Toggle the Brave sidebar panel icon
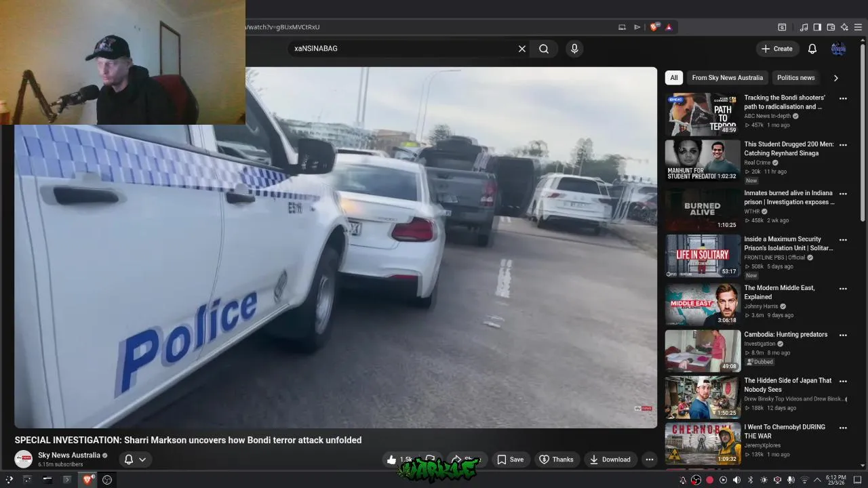 click(817, 27)
